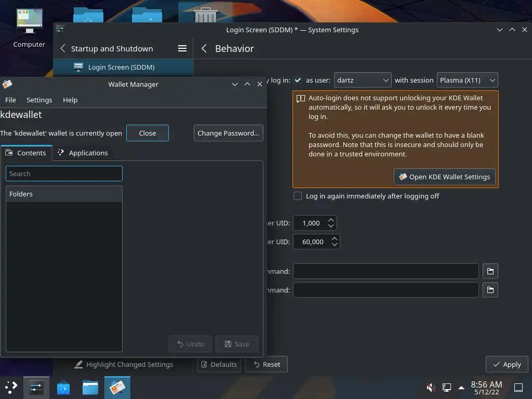The width and height of the screenshot is (532, 399).
Task: Toggle automatic log in checkbox
Action: pos(298,80)
